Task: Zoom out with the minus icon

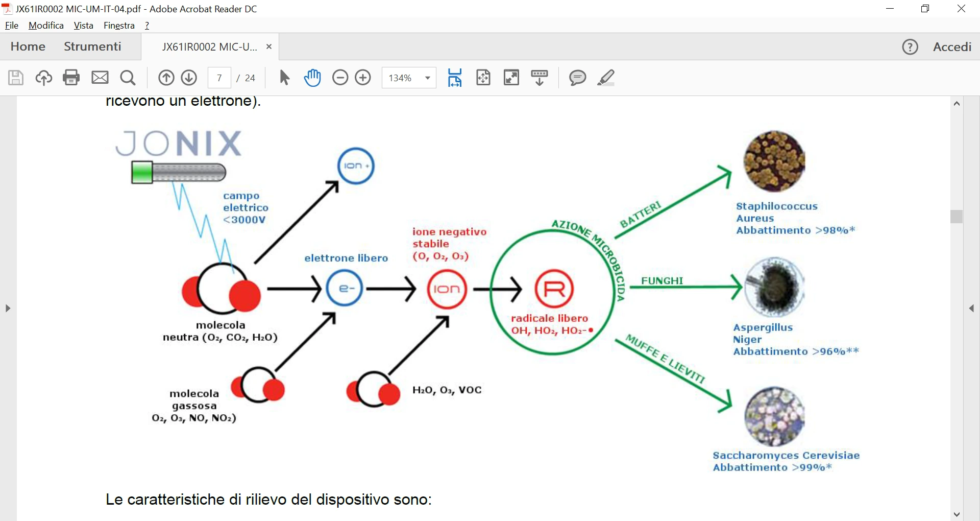Action: coord(340,78)
